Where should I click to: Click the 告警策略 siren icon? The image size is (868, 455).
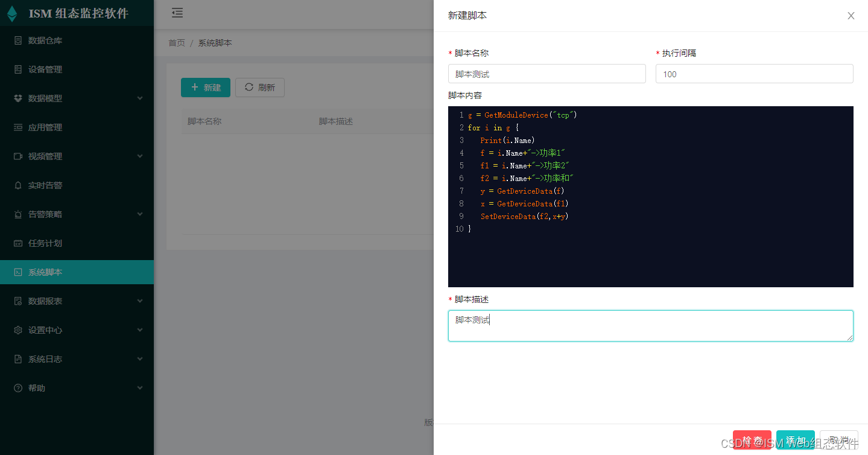coord(18,214)
